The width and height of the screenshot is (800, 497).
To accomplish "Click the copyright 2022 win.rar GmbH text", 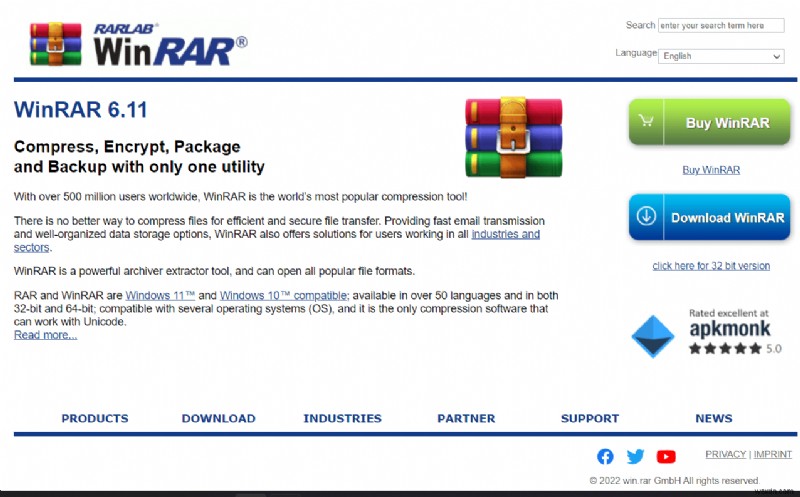I will tap(674, 481).
